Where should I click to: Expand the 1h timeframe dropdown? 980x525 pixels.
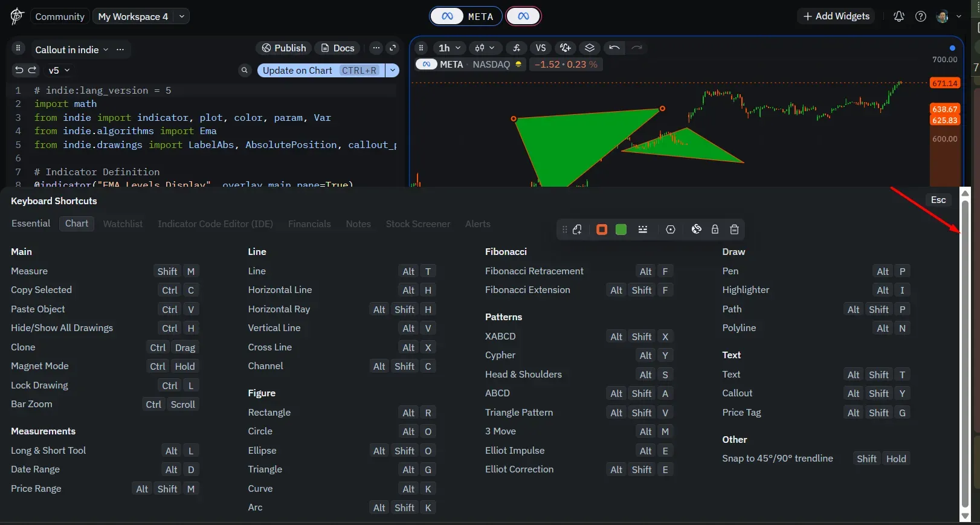click(450, 48)
